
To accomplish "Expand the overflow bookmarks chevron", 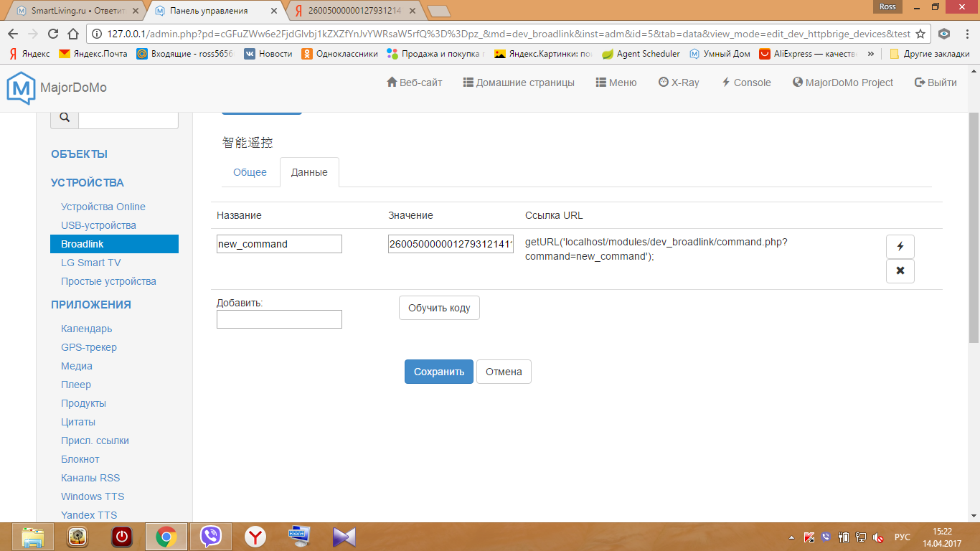I will [x=871, y=54].
